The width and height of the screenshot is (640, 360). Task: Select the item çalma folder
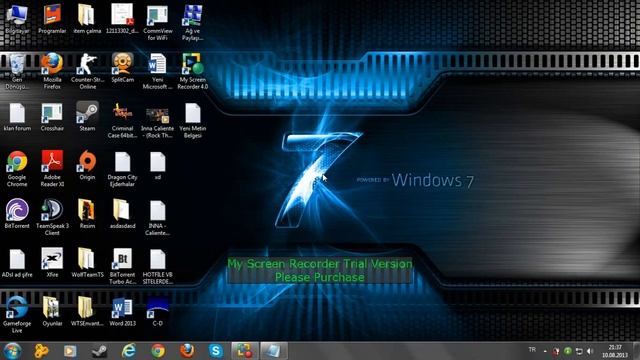87,19
